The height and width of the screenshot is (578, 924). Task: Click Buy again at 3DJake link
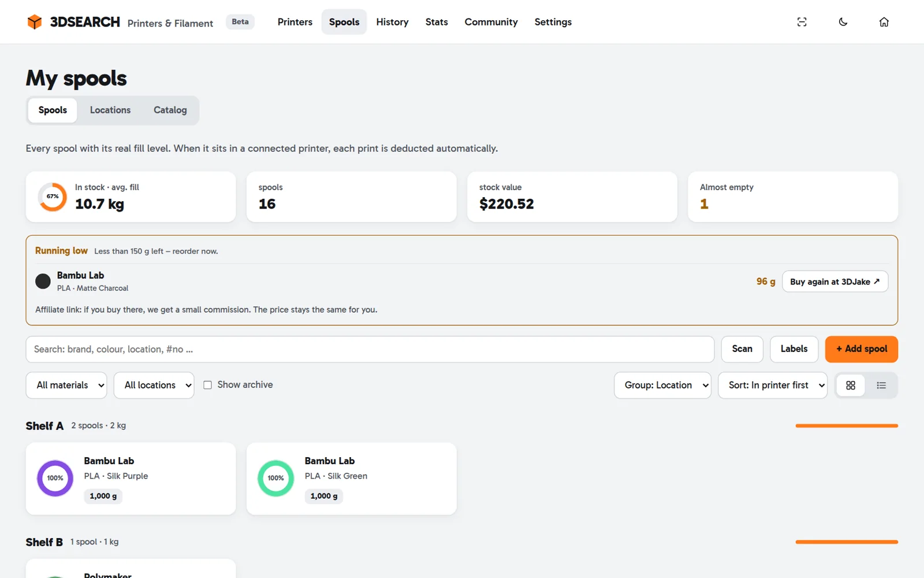point(835,281)
